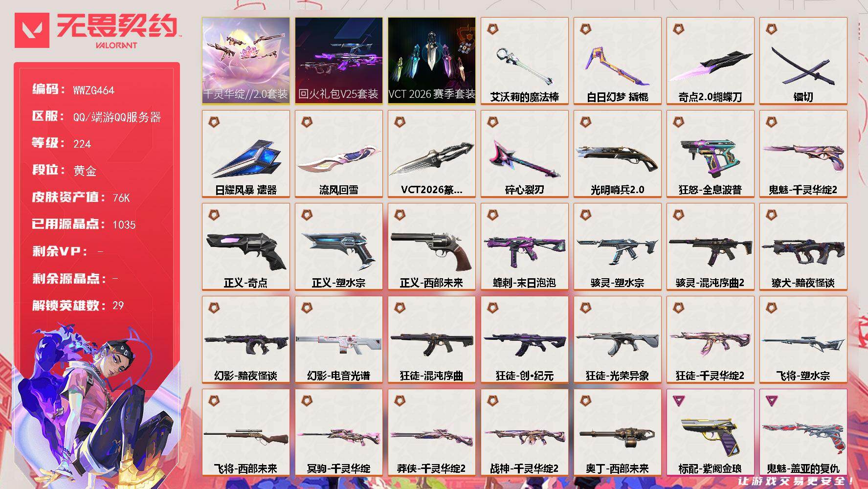The height and width of the screenshot is (489, 868).
Task: Open the 鬼魅-盖亚的复仇 skin card
Action: coord(803,432)
